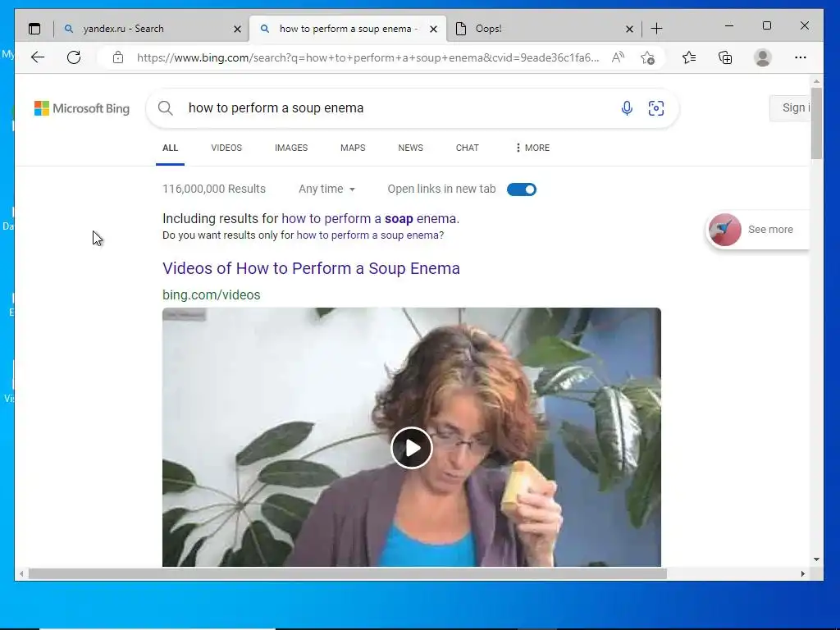
Task: Click the scroll left arrow
Action: 21,573
